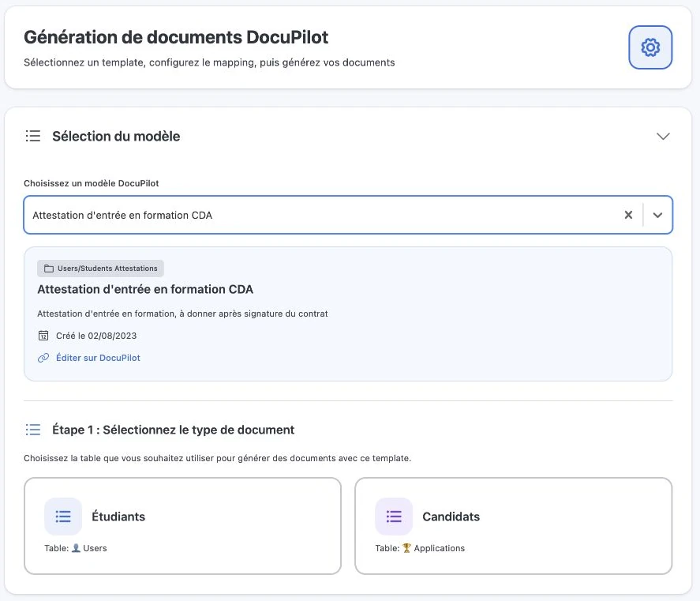Click the Sélection du modèle heading
The image size is (700, 601).
click(116, 137)
